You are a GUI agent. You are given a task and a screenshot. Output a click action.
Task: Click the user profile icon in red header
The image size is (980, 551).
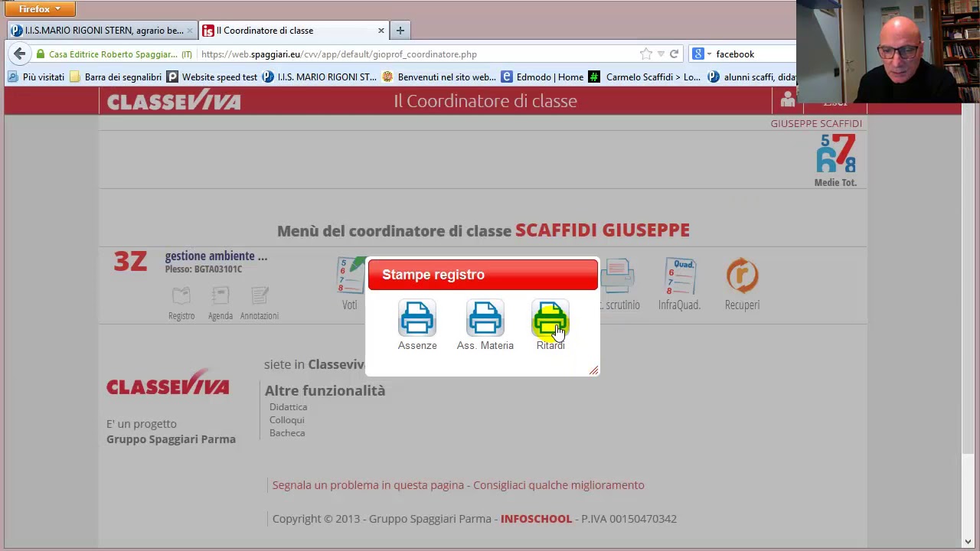[x=787, y=100]
